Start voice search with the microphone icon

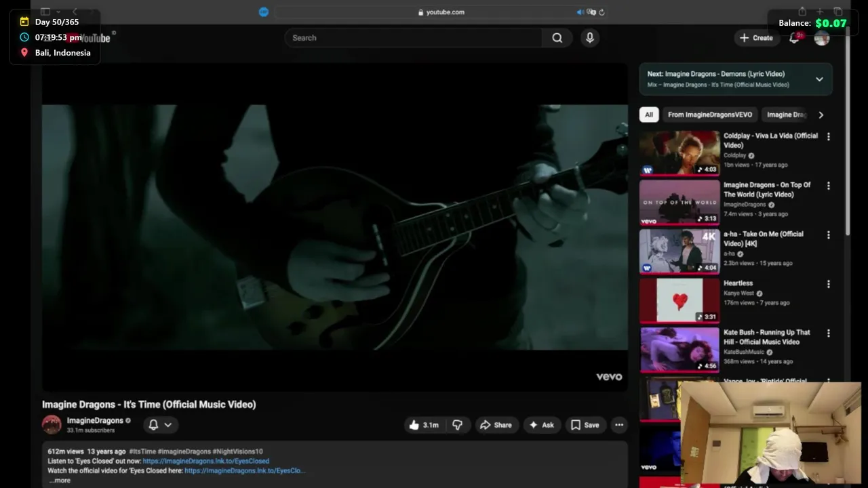pos(590,38)
